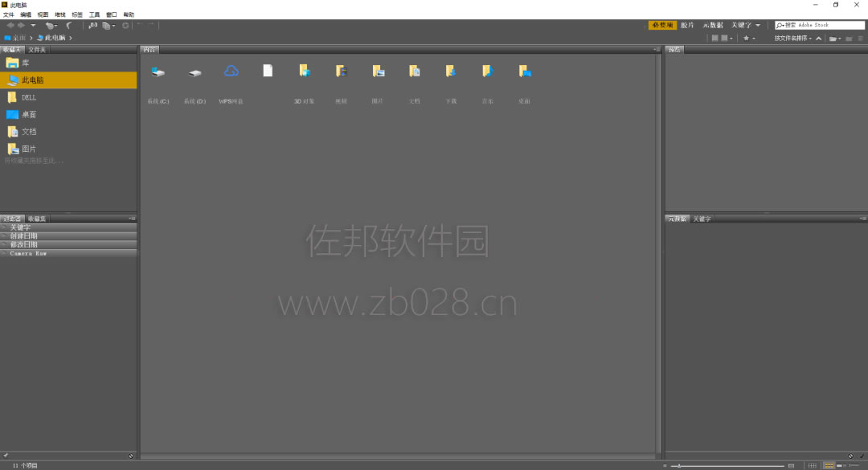Image resolution: width=868 pixels, height=470 pixels.
Task: Open the 编辑 menu
Action: 26,15
